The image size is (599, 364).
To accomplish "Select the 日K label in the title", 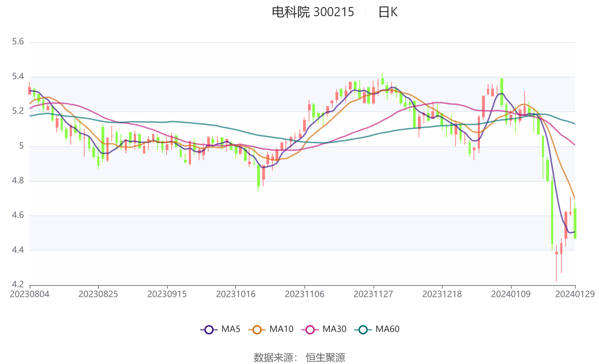I will point(388,12).
